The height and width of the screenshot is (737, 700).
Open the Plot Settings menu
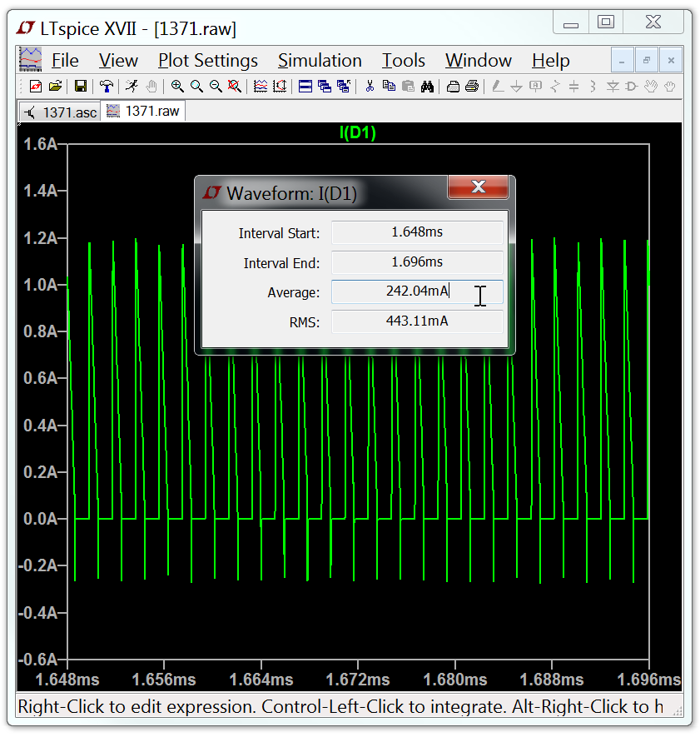click(207, 60)
